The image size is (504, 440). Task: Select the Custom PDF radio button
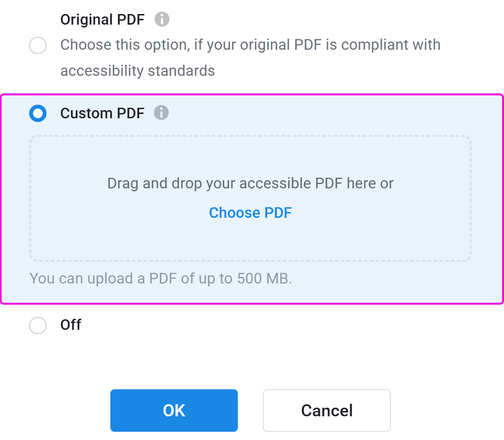38,113
